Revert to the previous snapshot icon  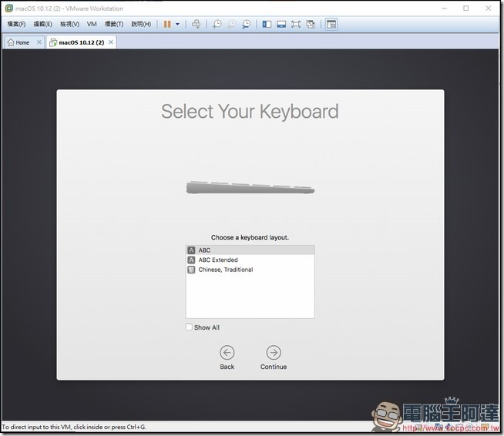click(231, 24)
